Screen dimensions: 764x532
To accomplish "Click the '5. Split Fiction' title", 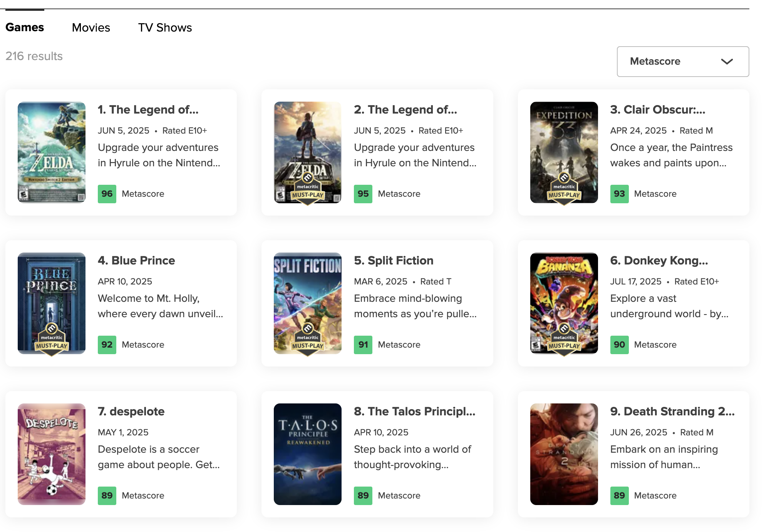I will [394, 261].
